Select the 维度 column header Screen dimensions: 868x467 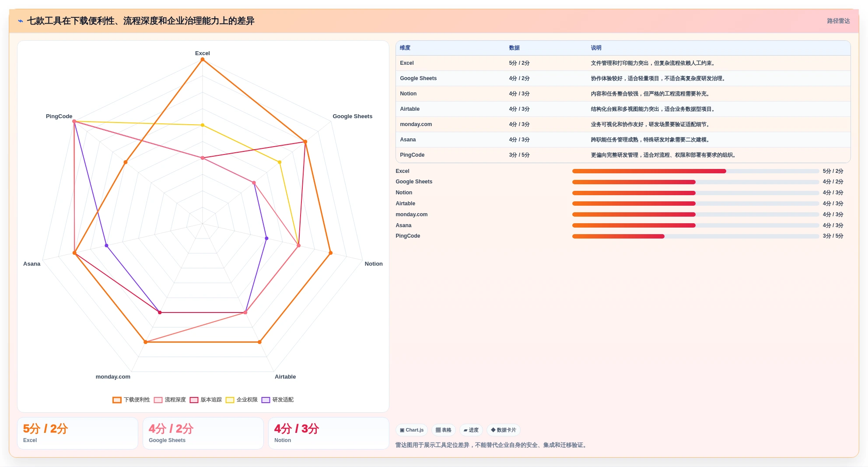(405, 48)
